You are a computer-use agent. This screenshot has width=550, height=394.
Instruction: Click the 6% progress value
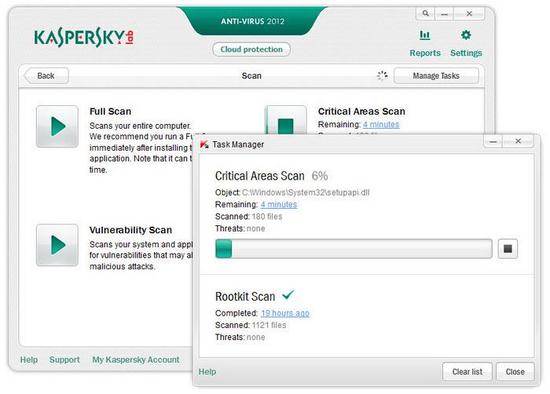pyautogui.click(x=320, y=176)
